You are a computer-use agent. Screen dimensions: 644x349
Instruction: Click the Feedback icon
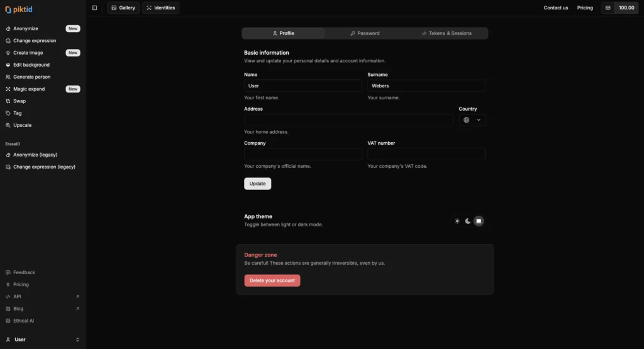tap(8, 272)
